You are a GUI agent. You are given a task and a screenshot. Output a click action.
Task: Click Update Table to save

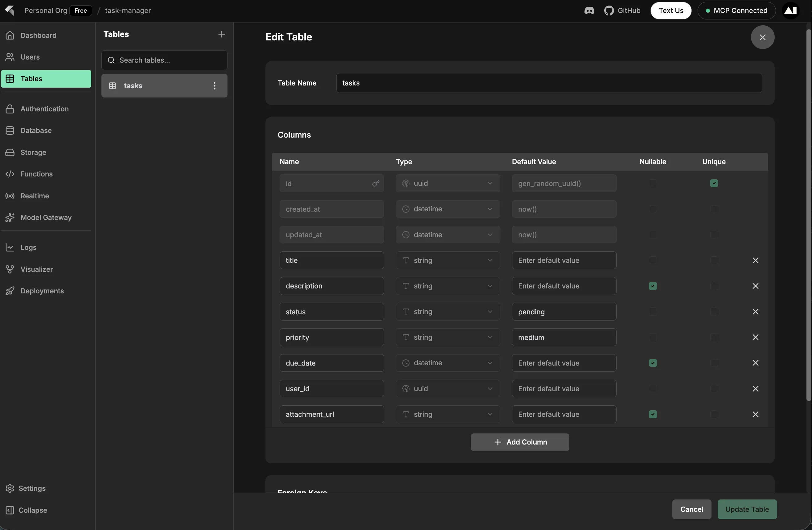click(x=747, y=509)
